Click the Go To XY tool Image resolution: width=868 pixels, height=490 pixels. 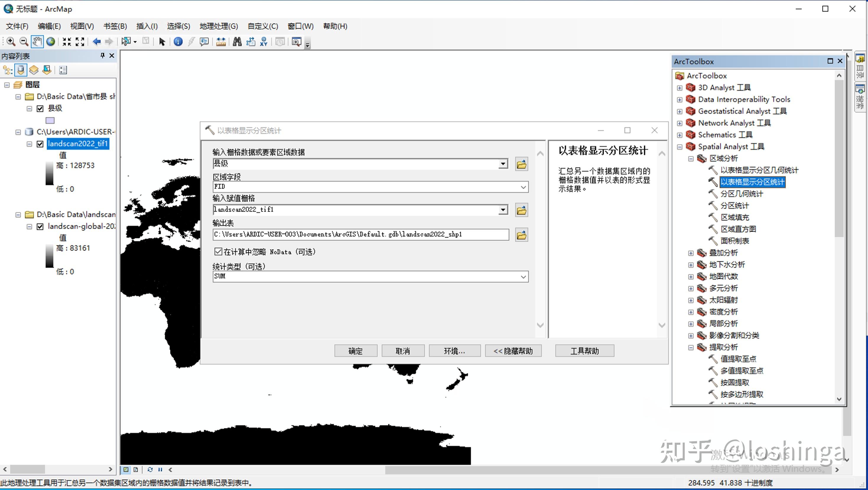coord(264,41)
